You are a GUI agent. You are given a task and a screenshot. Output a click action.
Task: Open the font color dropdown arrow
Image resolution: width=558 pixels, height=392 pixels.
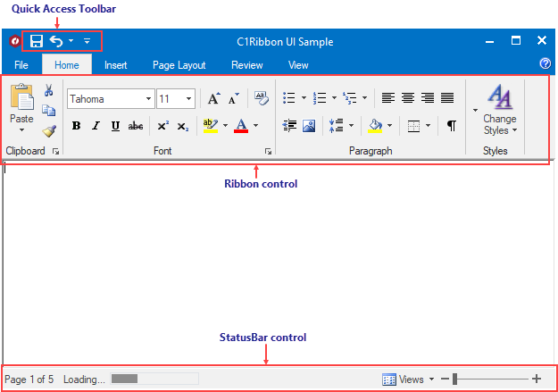pyautogui.click(x=256, y=126)
